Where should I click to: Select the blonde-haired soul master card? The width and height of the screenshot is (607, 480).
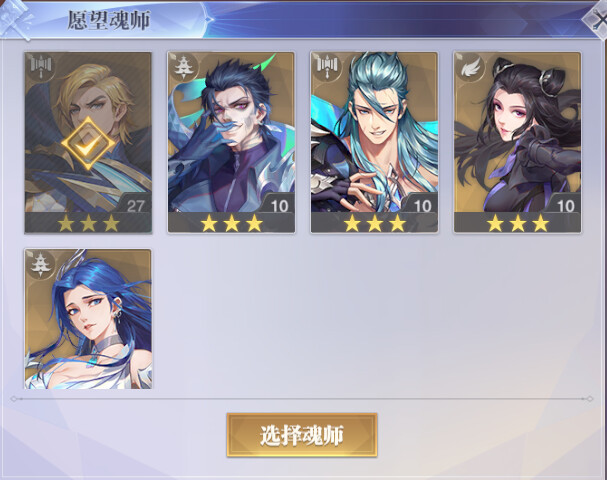88,143
